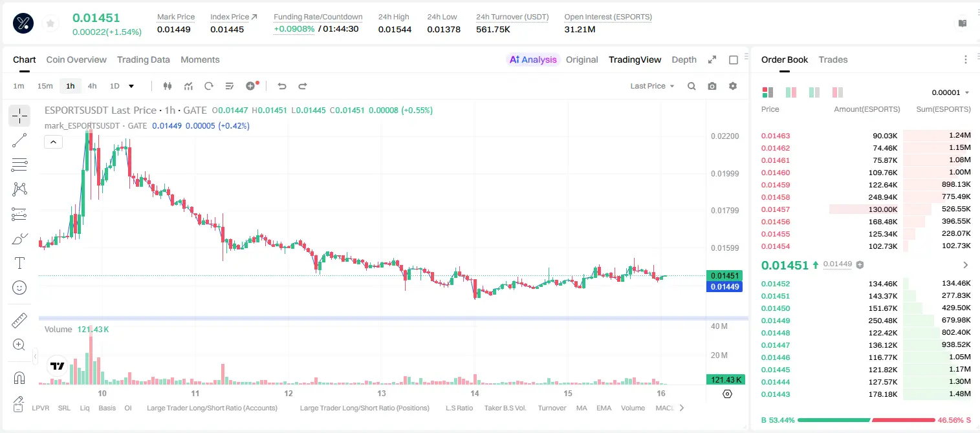Expand the chart to fullscreen arrows

click(712, 59)
